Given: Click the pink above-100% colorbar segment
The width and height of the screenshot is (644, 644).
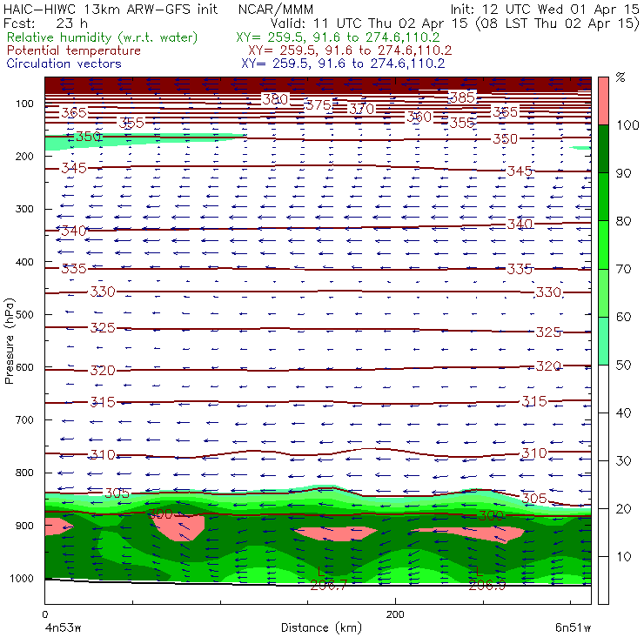Looking at the screenshot, I should click(603, 101).
